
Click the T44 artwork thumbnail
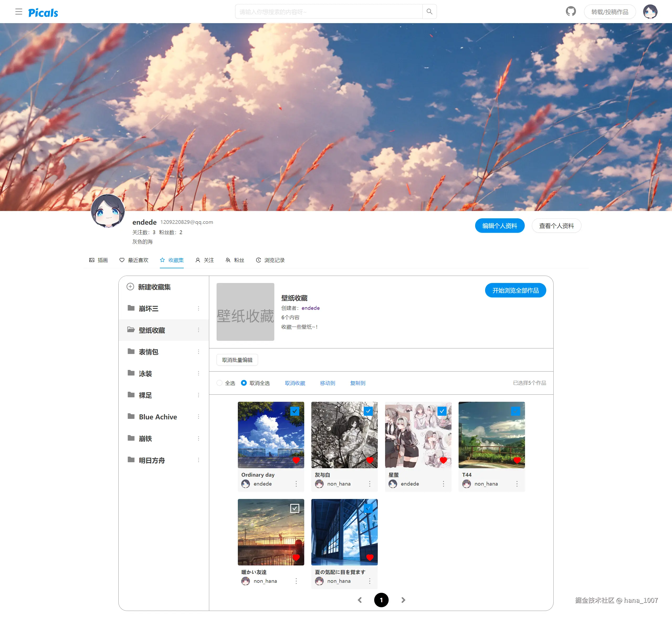pyautogui.click(x=491, y=435)
